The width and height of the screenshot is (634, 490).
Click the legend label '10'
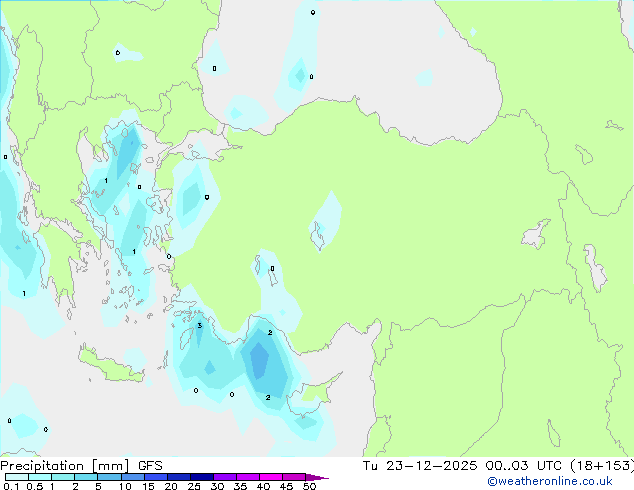[x=125, y=486]
